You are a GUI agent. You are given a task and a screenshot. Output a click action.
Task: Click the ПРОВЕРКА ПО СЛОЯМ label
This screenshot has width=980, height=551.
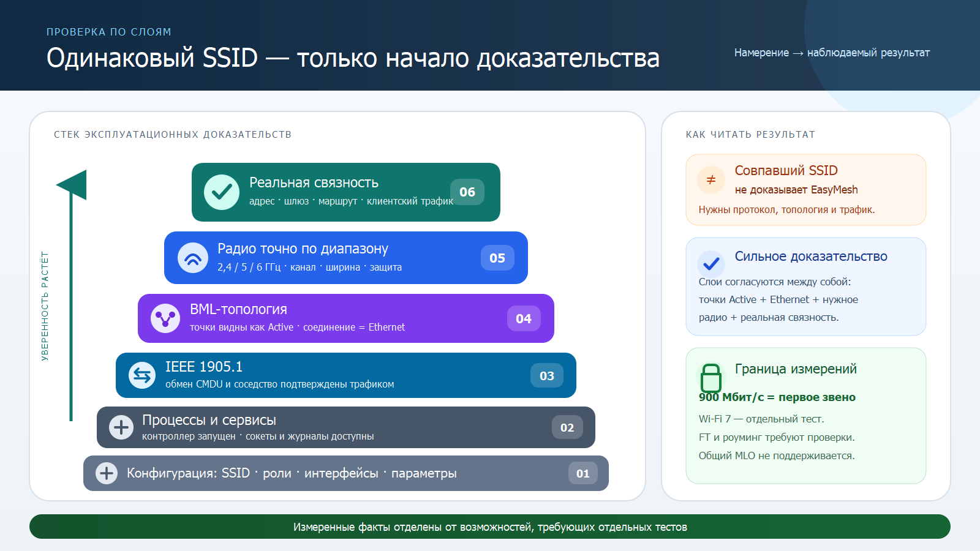[109, 32]
